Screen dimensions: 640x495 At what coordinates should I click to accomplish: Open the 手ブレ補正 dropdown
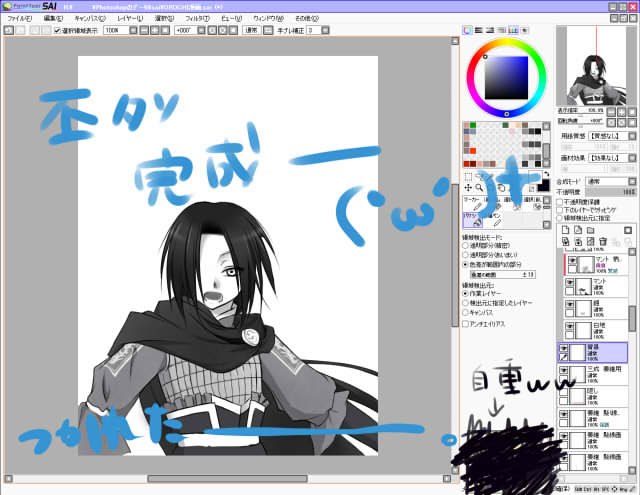tap(325, 30)
